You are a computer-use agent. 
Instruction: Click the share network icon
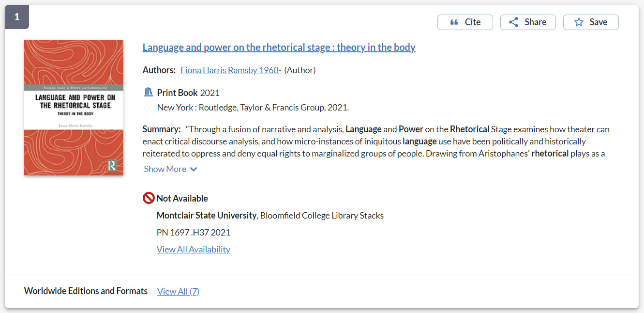[x=513, y=22]
